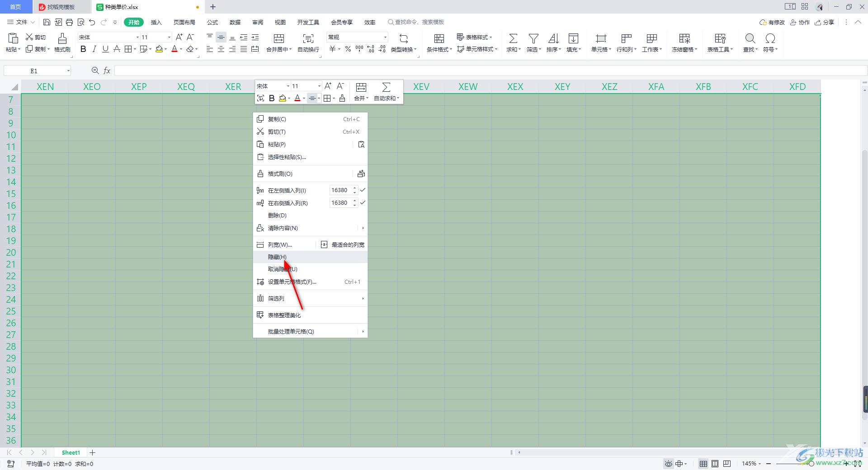This screenshot has width=868, height=470.
Task: Toggle Bold formatting in ribbon
Action: [83, 49]
